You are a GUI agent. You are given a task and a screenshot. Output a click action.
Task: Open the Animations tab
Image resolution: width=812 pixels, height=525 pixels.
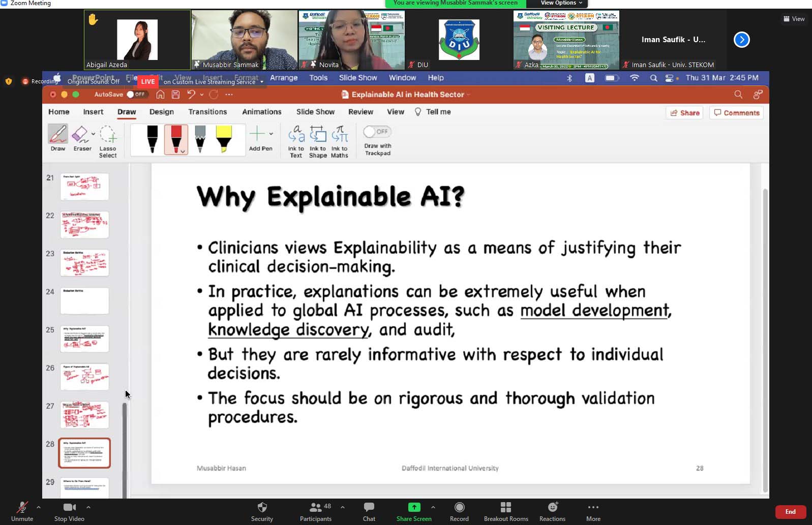[x=262, y=112]
